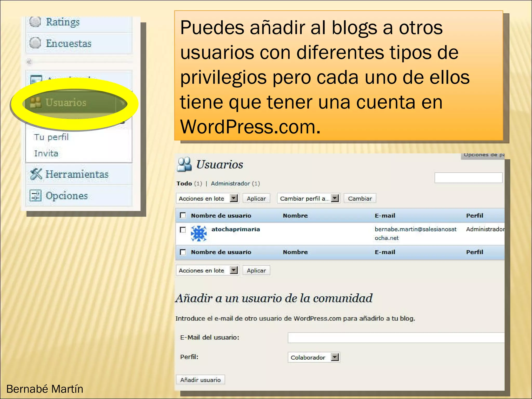Click bottom Aplicar button
532x399 pixels.
(256, 270)
